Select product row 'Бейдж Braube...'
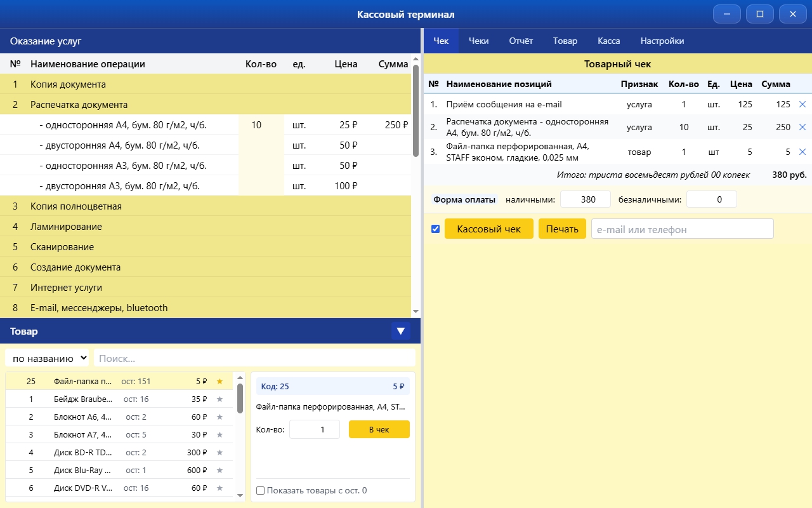The width and height of the screenshot is (812, 508). pos(119,399)
